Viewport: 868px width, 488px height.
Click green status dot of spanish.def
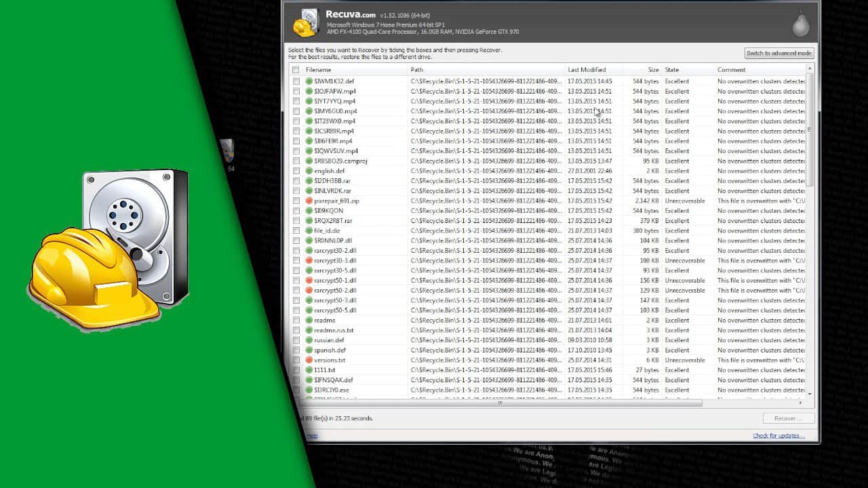(309, 350)
